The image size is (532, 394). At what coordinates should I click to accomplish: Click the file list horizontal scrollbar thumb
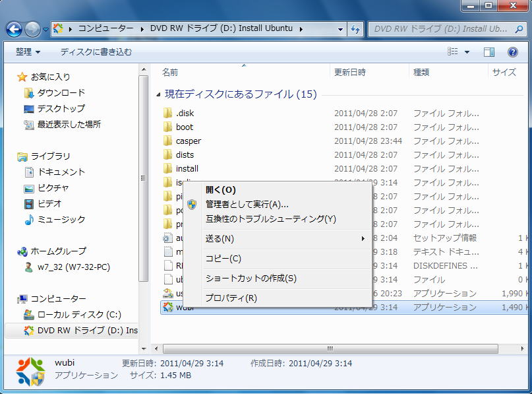[x=330, y=349]
